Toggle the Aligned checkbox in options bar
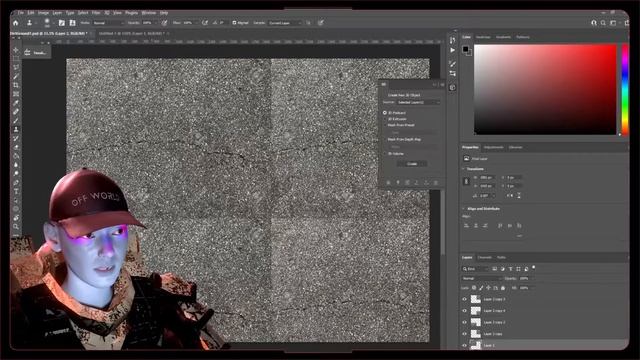This screenshot has width=640, height=360. (234, 23)
